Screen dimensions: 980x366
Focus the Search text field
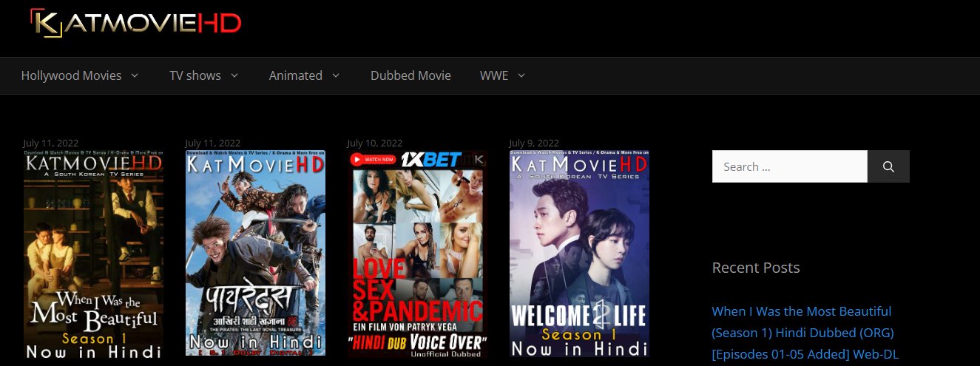(x=789, y=166)
